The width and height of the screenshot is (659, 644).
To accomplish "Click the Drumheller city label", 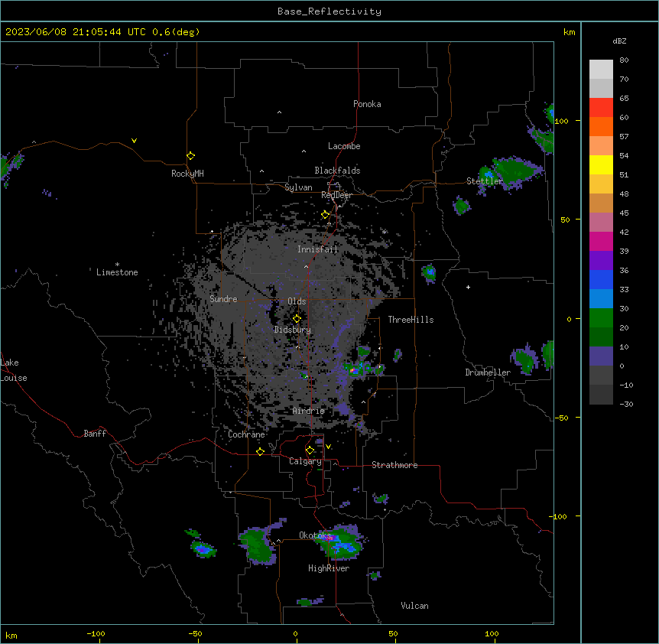I will (488, 372).
